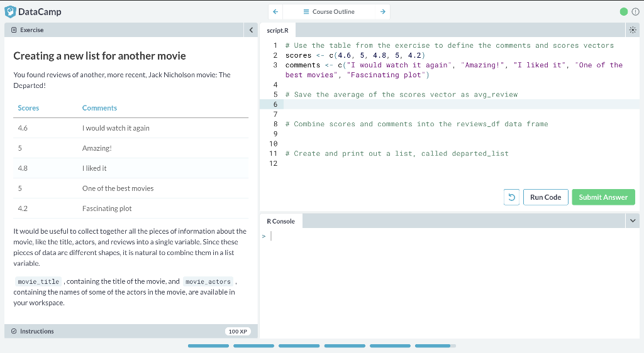Click line number 12 in the gutter
644x353 pixels.
[274, 163]
